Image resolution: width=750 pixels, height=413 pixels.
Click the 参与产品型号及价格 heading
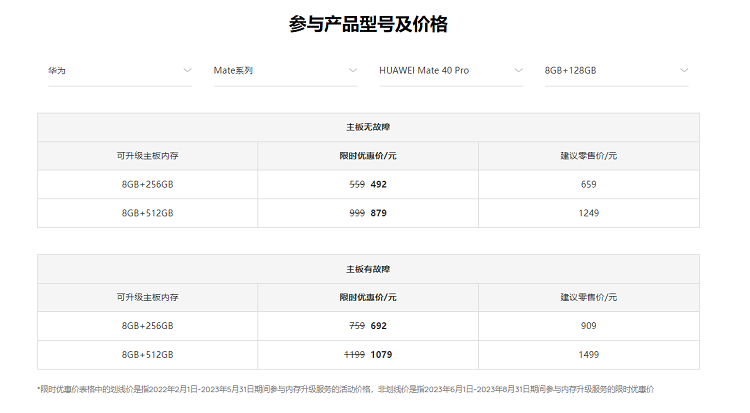pyautogui.click(x=368, y=24)
